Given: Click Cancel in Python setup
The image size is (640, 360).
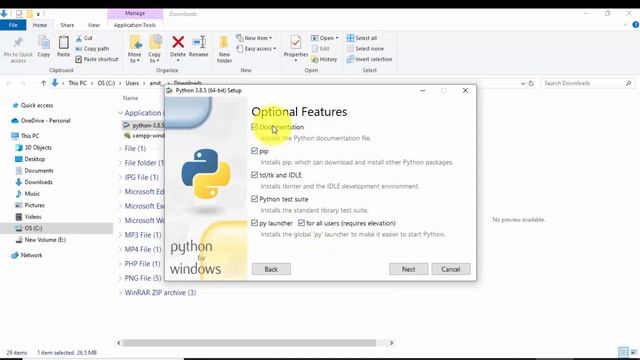Looking at the screenshot, I should (451, 269).
